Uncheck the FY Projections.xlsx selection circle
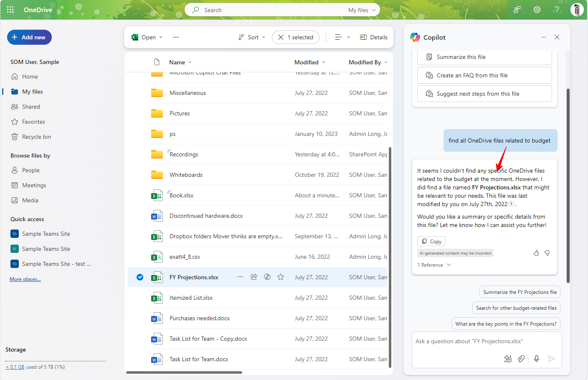The image size is (588, 380). pyautogui.click(x=140, y=277)
